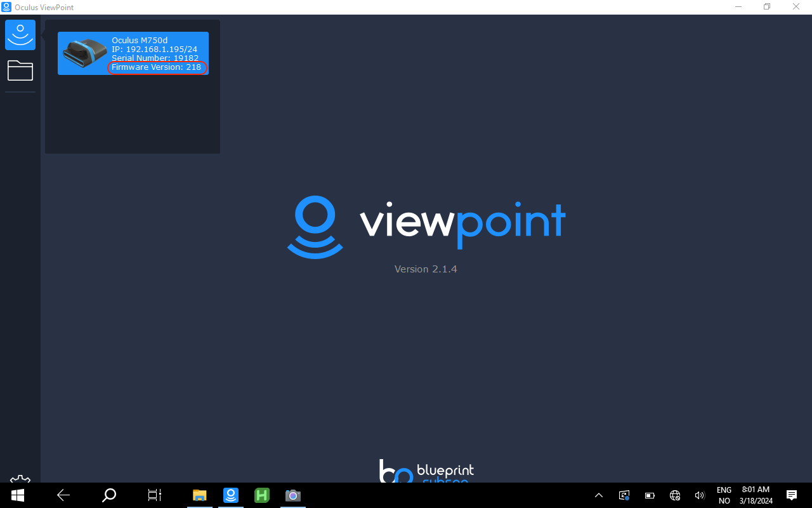Click the tray icon beside the battery
The image size is (812, 508).
point(624,495)
